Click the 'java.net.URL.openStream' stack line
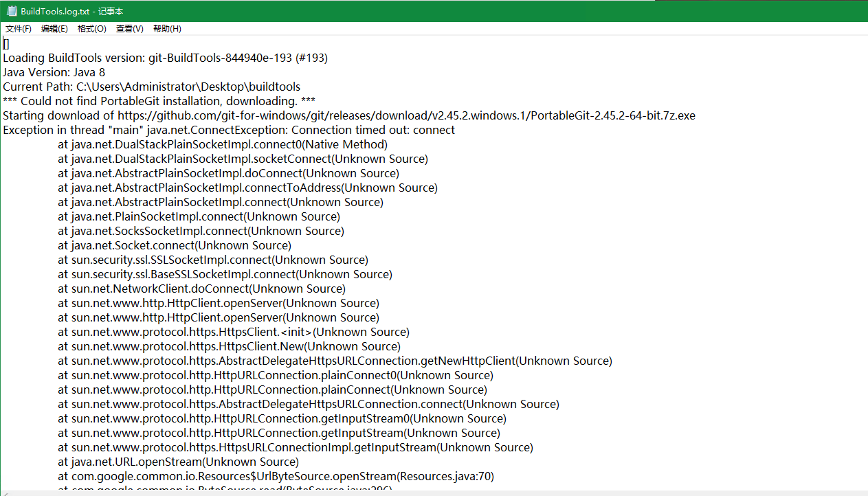868x496 pixels. [178, 462]
